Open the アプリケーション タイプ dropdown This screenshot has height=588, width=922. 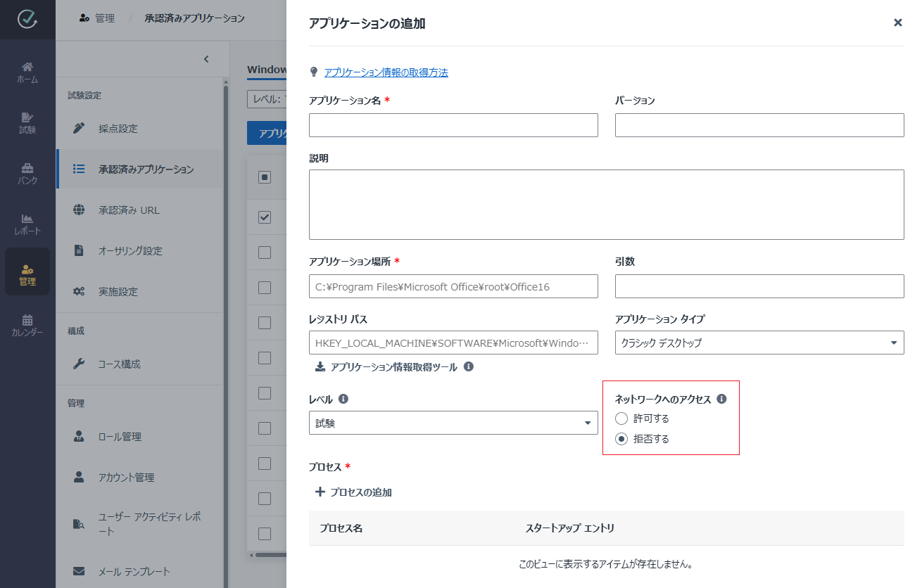(759, 343)
